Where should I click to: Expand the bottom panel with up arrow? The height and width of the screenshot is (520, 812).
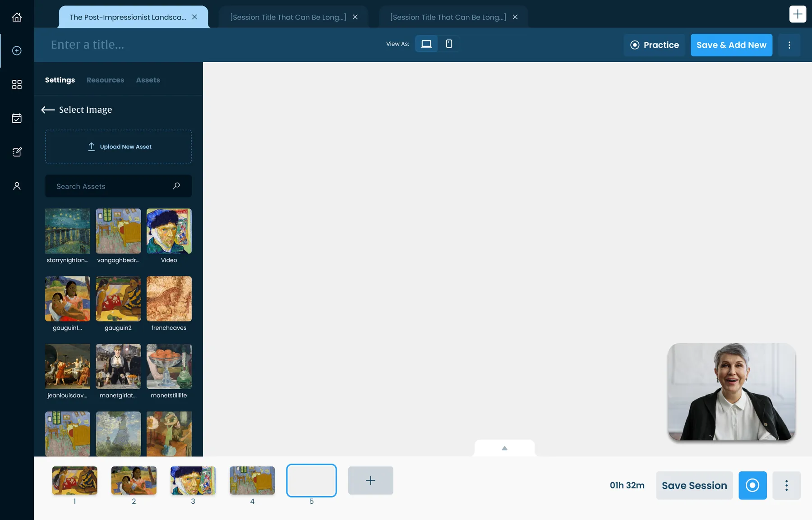(504, 448)
